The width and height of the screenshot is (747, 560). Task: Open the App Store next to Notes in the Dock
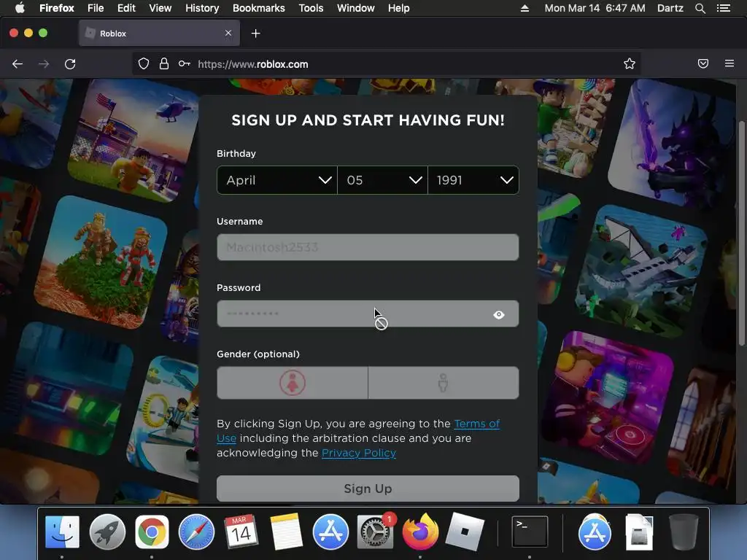[x=330, y=532]
